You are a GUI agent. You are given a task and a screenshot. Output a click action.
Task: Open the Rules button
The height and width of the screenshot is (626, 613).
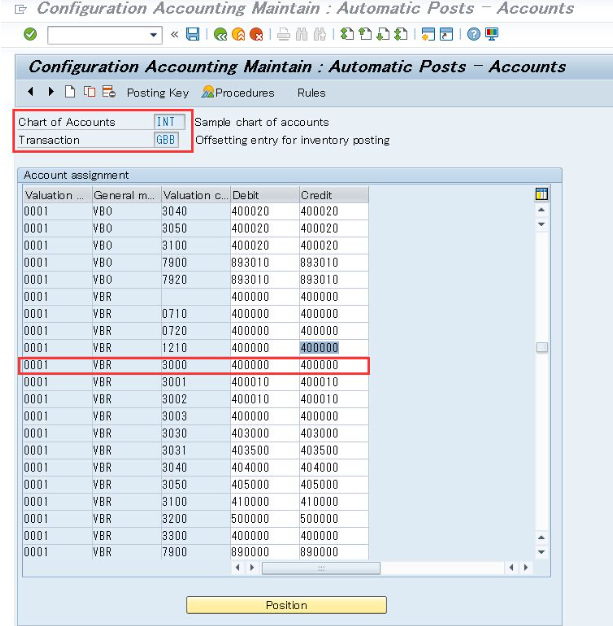(x=311, y=93)
